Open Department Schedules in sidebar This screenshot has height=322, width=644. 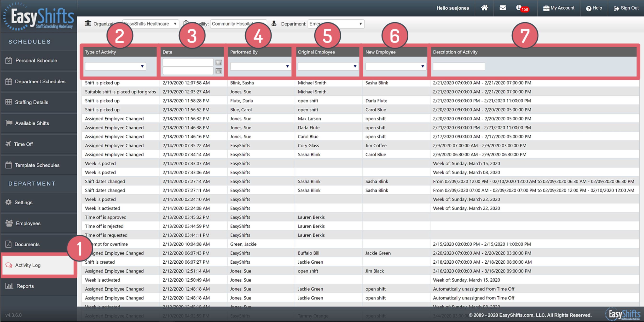click(x=40, y=81)
